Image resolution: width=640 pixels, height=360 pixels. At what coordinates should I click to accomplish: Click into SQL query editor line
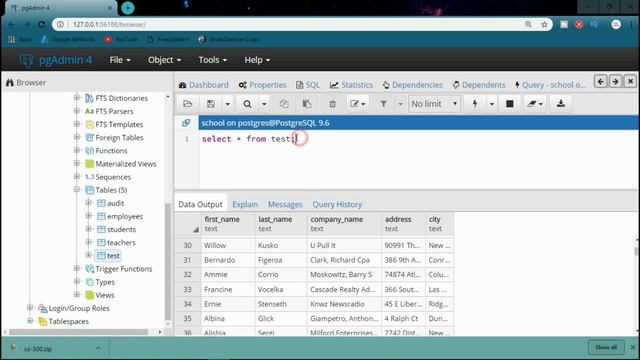(419, 139)
